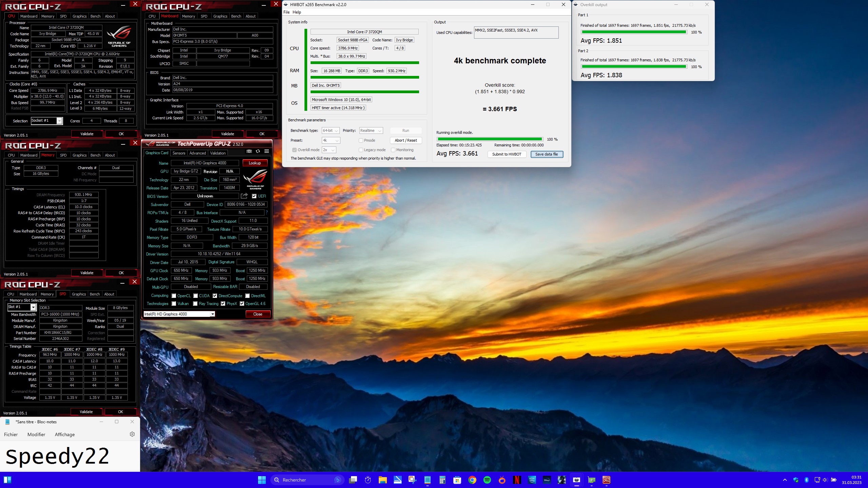Screen dimensions: 868x488
Task: Open the Fichier menu in Notepad
Action: click(11, 434)
